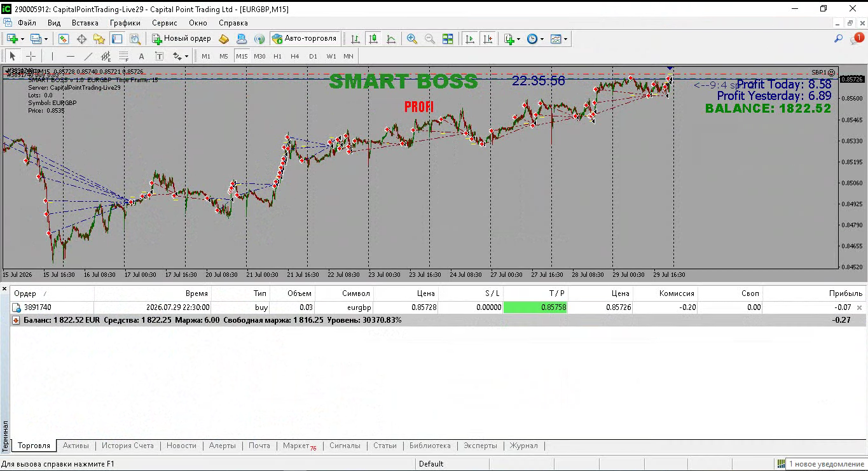Select the text label tool
Image resolution: width=868 pixels, height=471 pixels.
click(160, 56)
